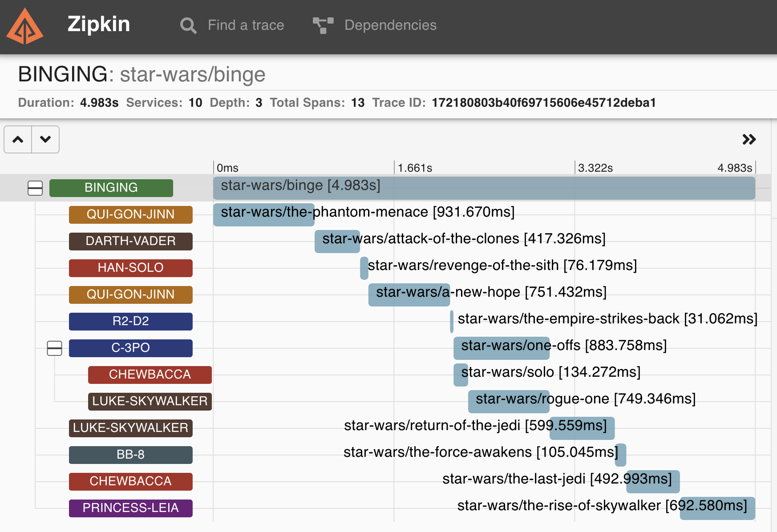Screen dimensions: 777x532
Task: Select the C-3PO service label
Action: click(x=131, y=348)
